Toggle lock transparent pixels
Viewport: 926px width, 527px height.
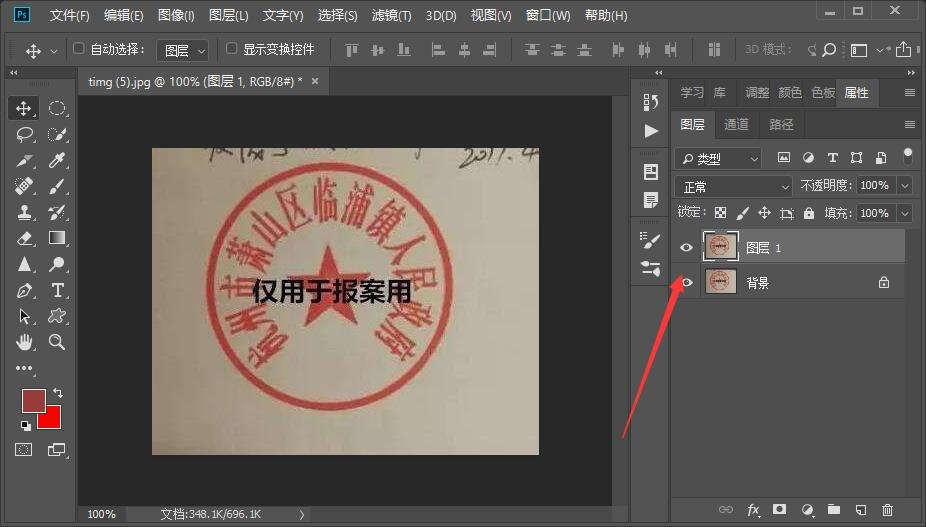click(720, 213)
